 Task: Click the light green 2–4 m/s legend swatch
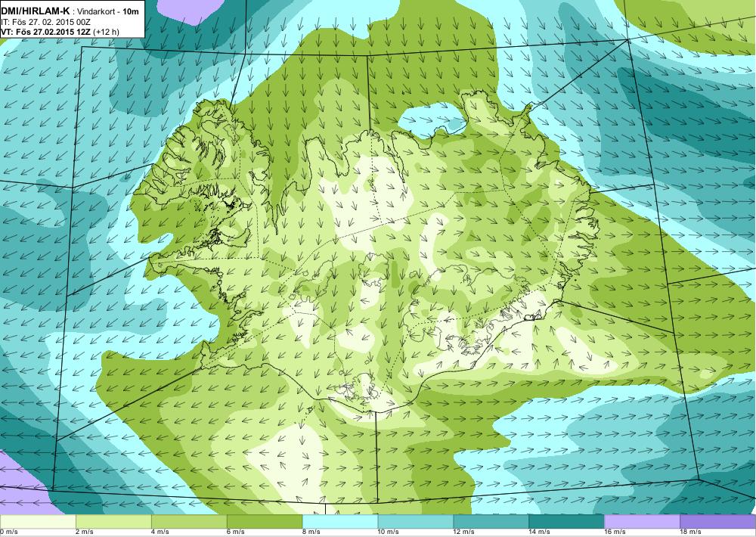[113, 522]
